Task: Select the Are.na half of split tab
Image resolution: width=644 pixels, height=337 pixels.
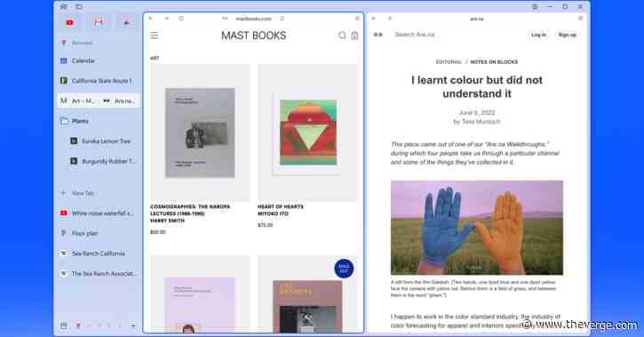Action: tap(119, 100)
